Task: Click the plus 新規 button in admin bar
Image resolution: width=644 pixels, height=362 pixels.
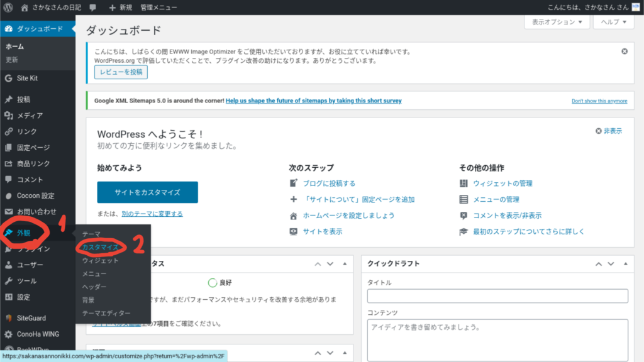Action: [120, 8]
